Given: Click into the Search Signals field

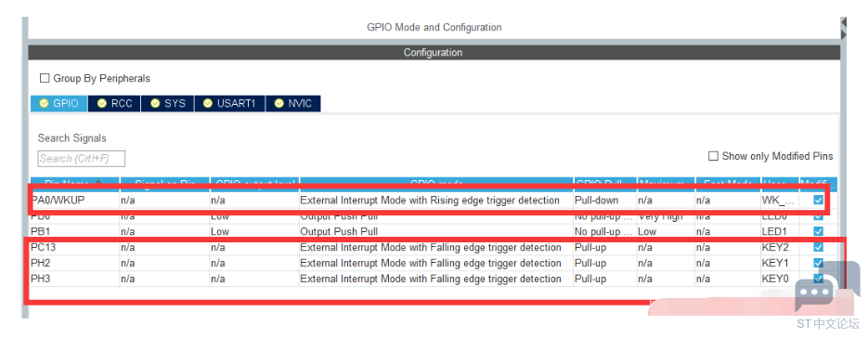Looking at the screenshot, I should click(82, 159).
